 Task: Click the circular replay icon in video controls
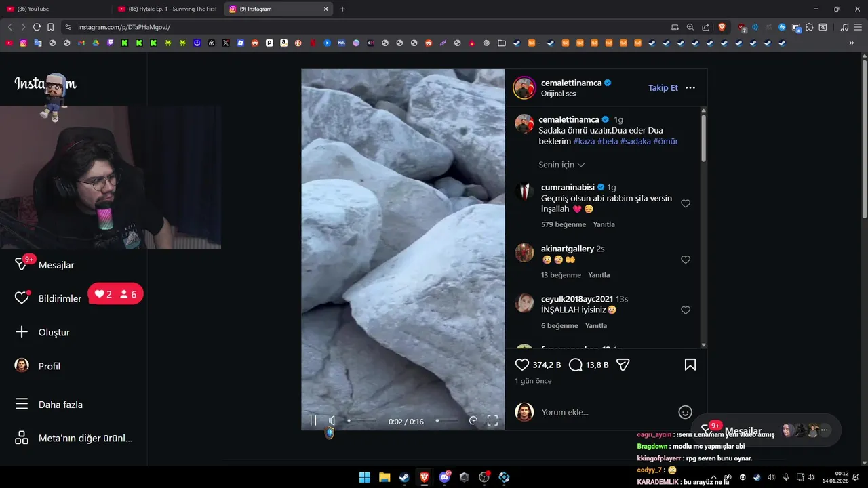pyautogui.click(x=473, y=420)
